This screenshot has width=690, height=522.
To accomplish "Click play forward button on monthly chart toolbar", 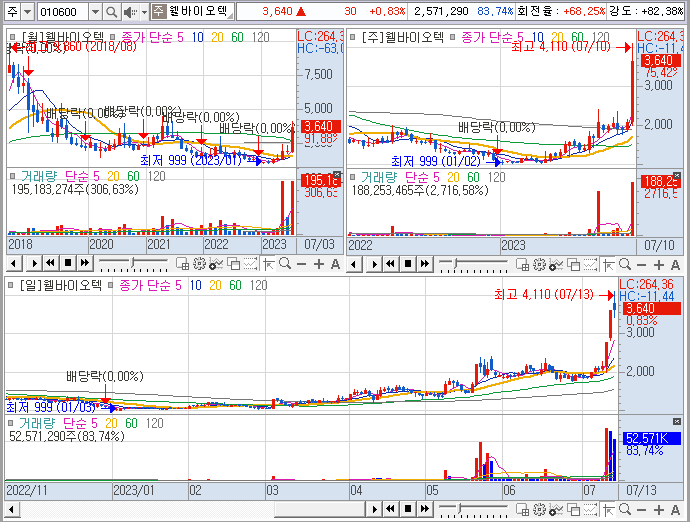I will coord(33,264).
